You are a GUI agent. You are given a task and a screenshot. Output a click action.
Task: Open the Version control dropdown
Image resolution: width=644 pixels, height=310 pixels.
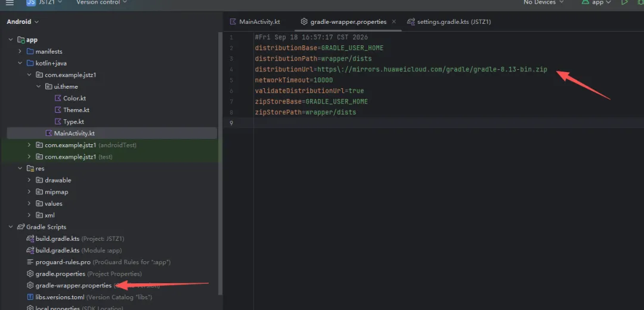pos(101,2)
